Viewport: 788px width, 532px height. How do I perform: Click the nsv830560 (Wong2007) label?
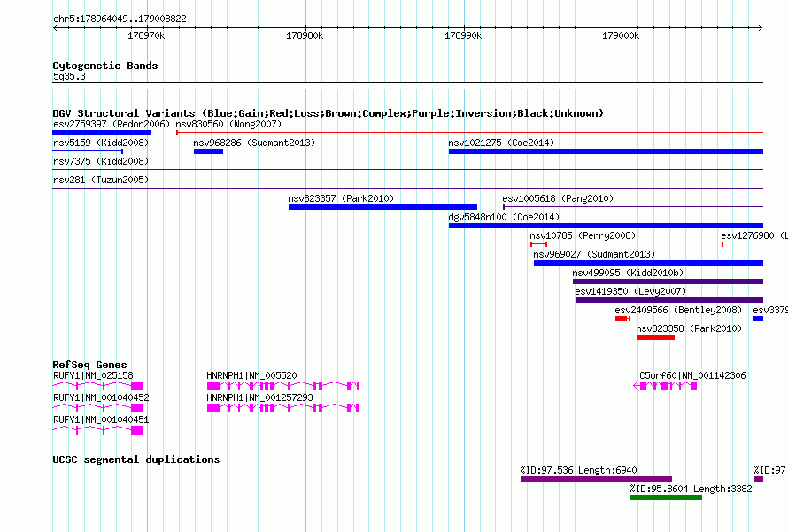(228, 124)
